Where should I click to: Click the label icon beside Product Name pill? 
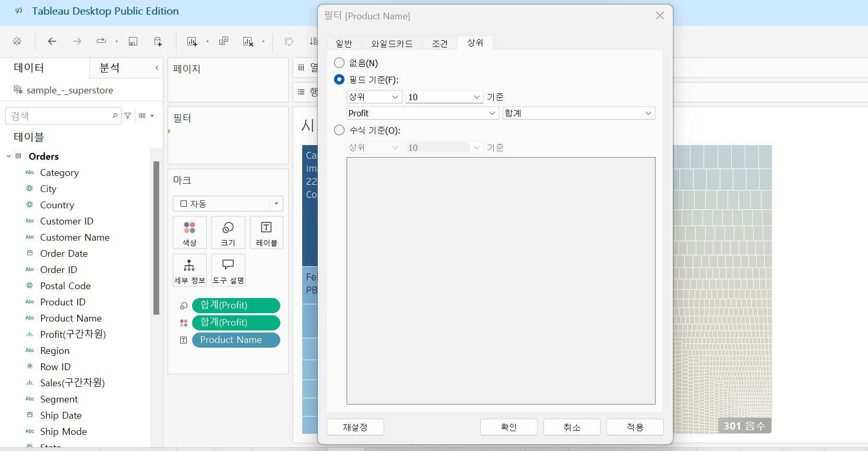click(x=184, y=340)
